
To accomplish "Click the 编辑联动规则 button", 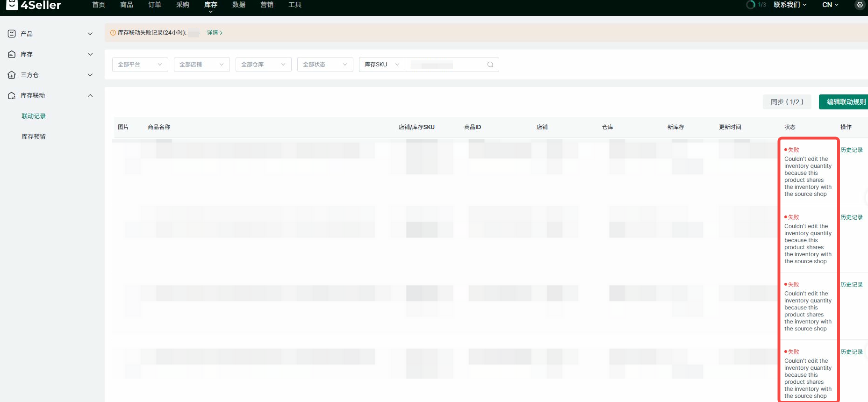I will 845,102.
